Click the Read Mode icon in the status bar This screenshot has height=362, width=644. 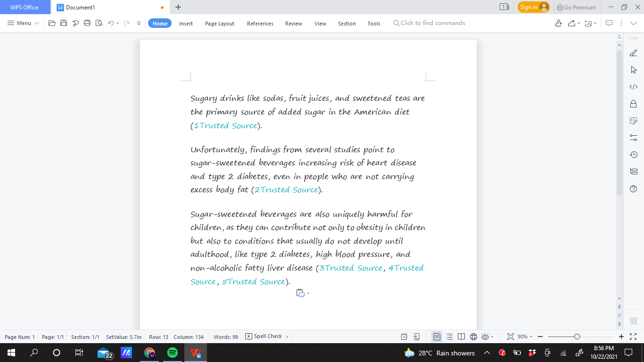461,337
